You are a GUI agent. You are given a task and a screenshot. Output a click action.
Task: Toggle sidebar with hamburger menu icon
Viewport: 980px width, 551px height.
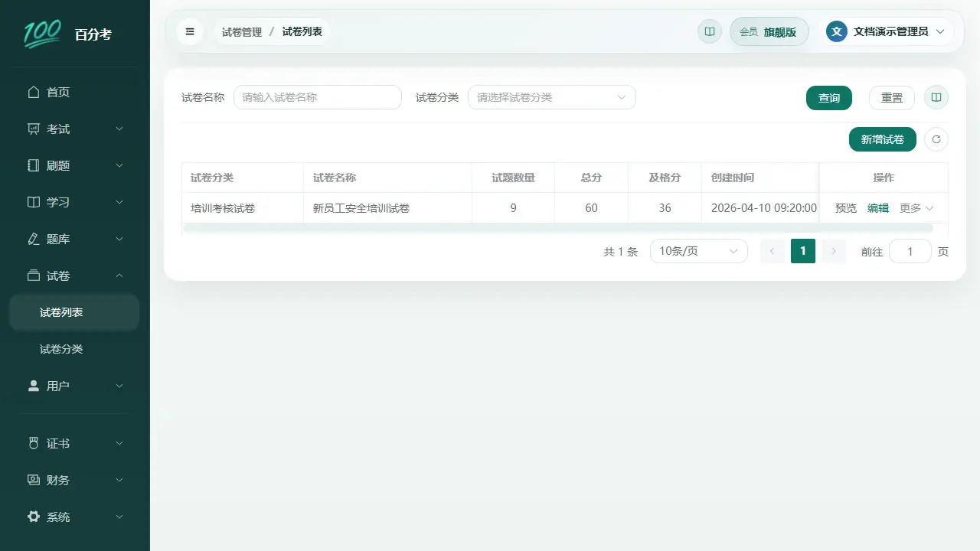click(x=190, y=31)
